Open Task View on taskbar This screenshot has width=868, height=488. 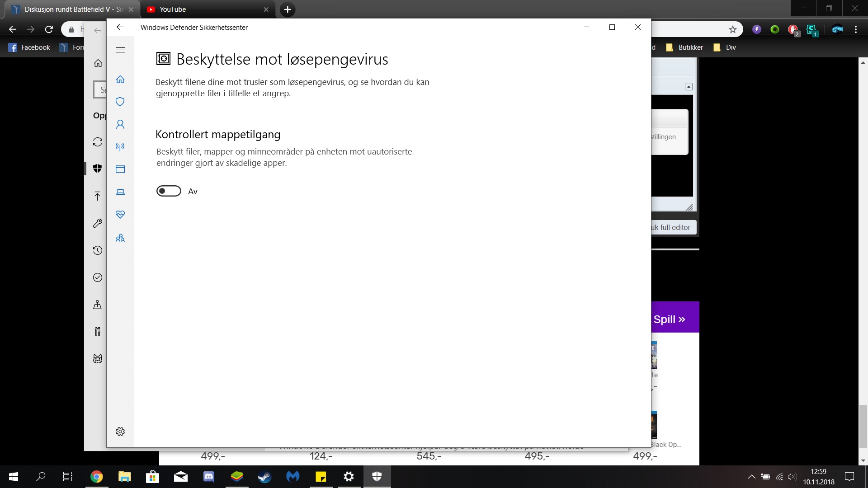point(68,477)
